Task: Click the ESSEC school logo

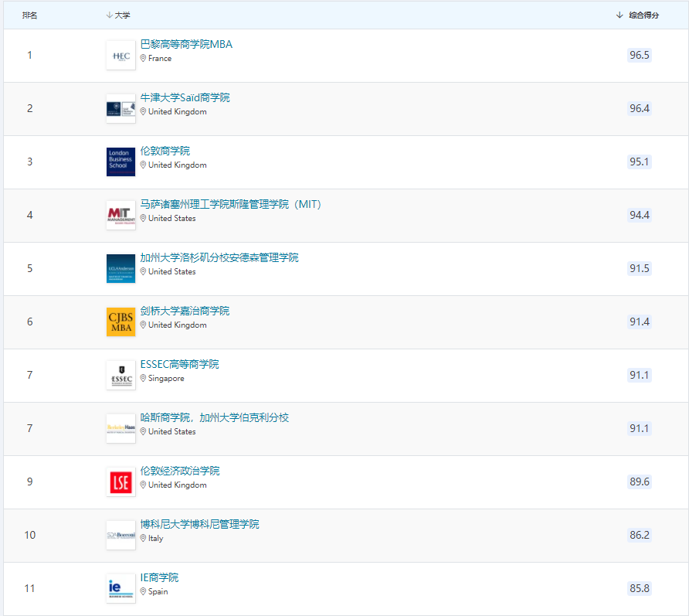Action: [120, 375]
